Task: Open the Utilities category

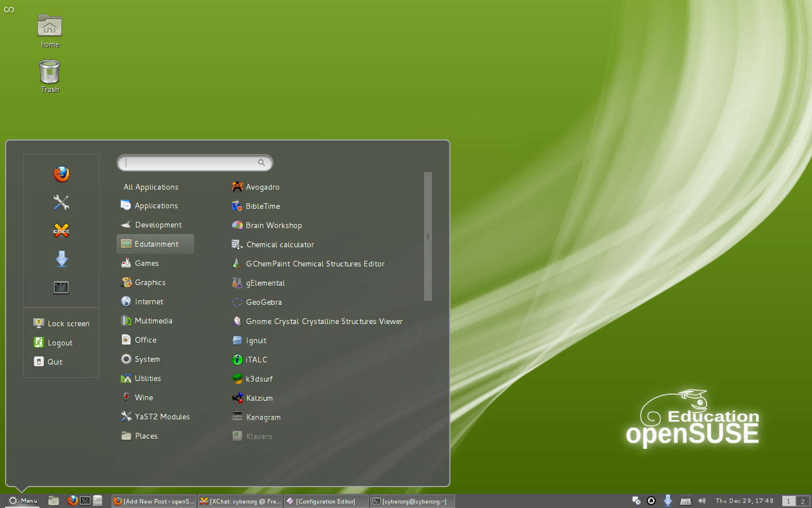Action: click(140, 379)
